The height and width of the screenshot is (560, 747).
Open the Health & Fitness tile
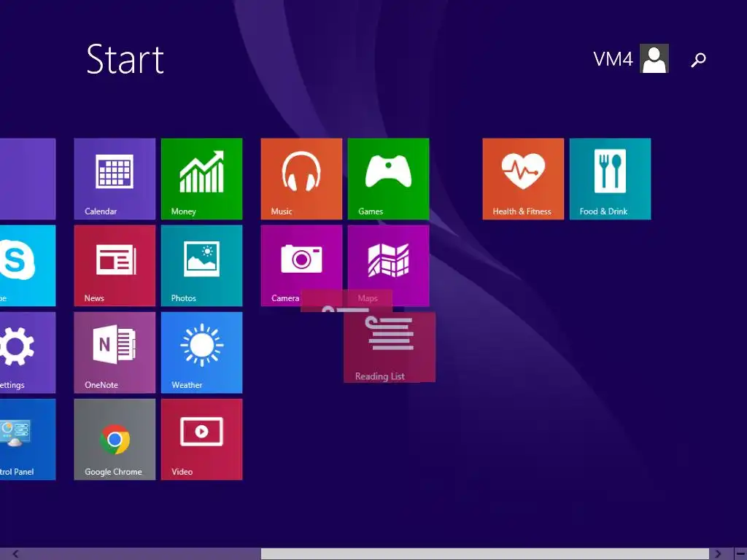523,179
